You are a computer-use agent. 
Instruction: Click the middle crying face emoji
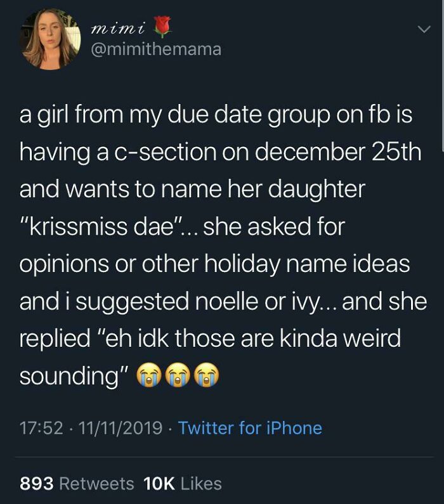[178, 376]
